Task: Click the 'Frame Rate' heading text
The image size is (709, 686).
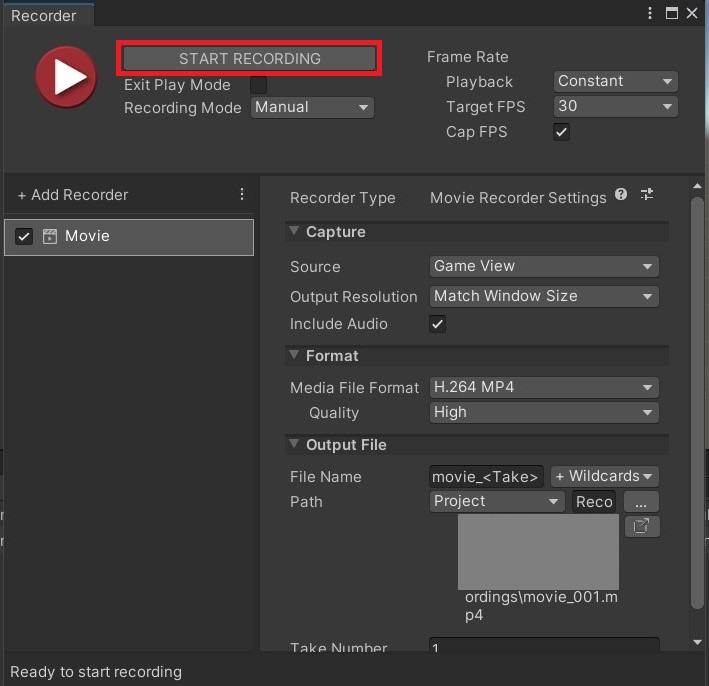Action: pyautogui.click(x=468, y=57)
